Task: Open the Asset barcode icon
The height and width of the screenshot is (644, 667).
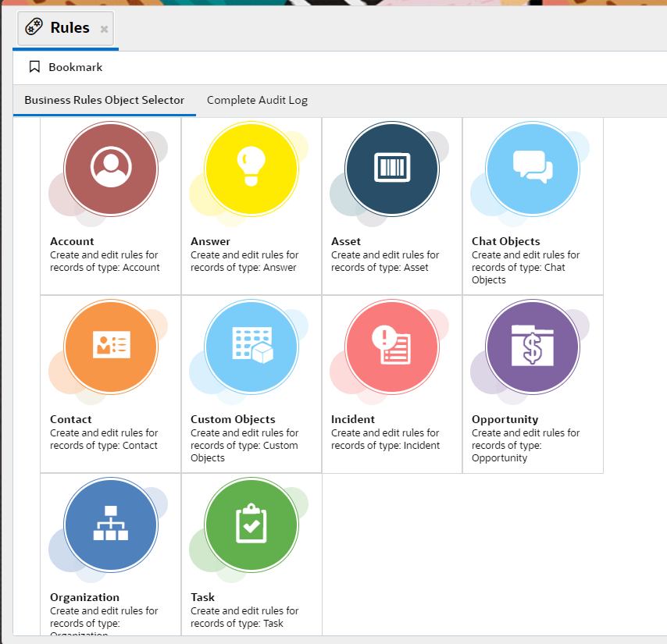Action: coord(392,169)
